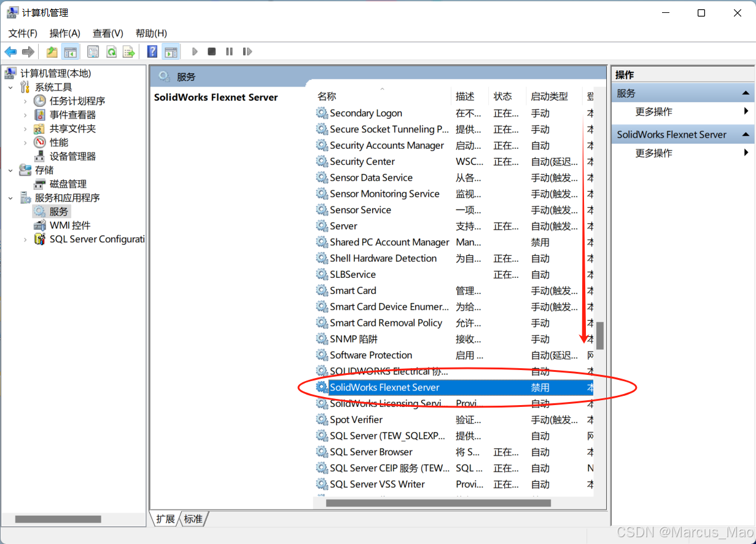The height and width of the screenshot is (544, 756).
Task: Expand the 事件查看器 node
Action: [25, 115]
